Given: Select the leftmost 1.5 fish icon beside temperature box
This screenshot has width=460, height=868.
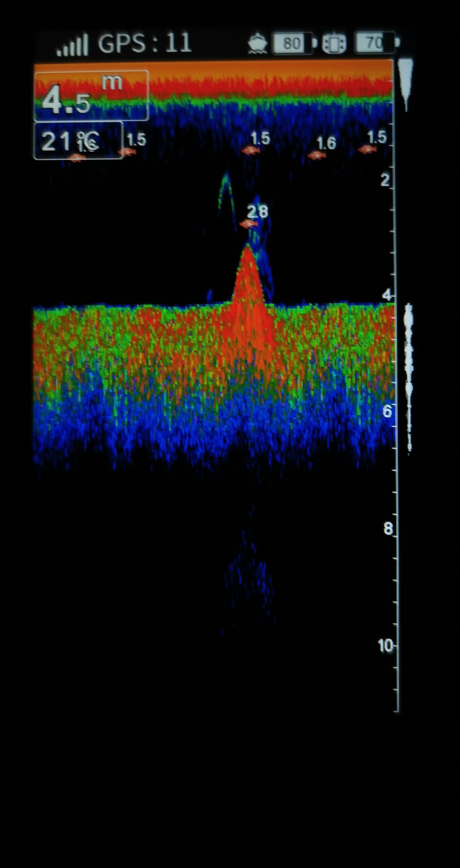Looking at the screenshot, I should [x=127, y=152].
